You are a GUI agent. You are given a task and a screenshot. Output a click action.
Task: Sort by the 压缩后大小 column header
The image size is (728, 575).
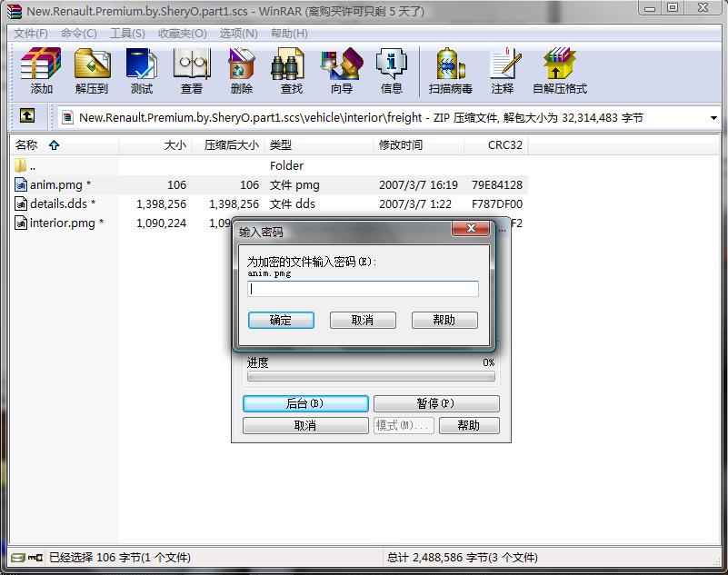(x=228, y=145)
